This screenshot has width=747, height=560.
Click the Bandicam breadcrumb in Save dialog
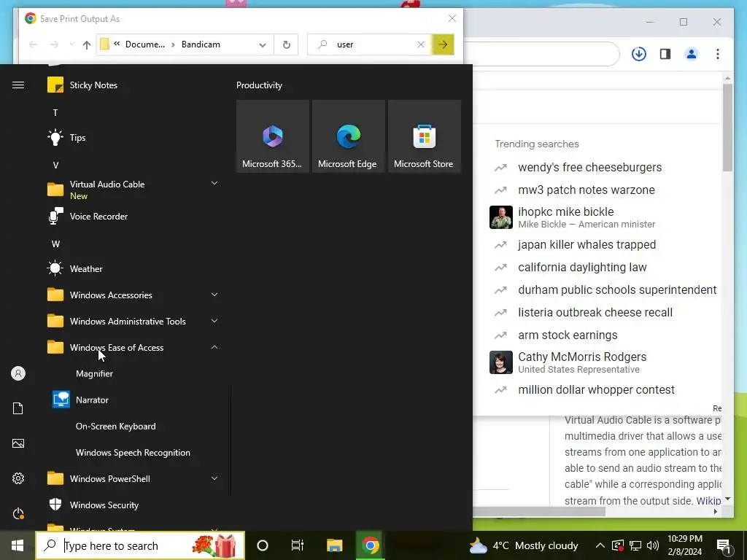pos(201,44)
